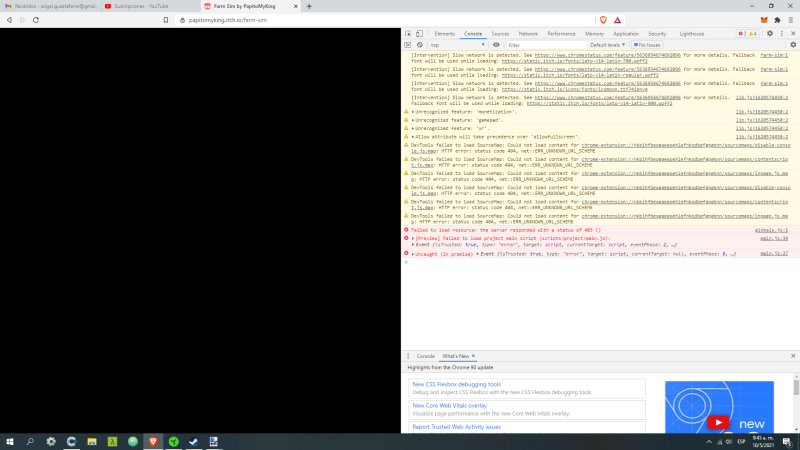This screenshot has height=450, width=800.
Task: Switch to the Performance tab
Action: tap(561, 34)
